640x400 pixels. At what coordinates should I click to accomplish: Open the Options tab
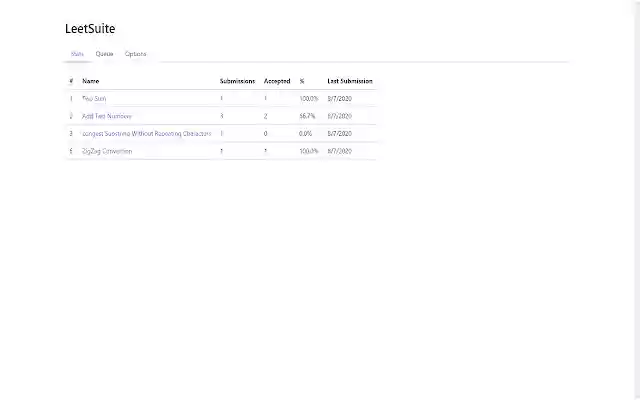pyautogui.click(x=136, y=54)
